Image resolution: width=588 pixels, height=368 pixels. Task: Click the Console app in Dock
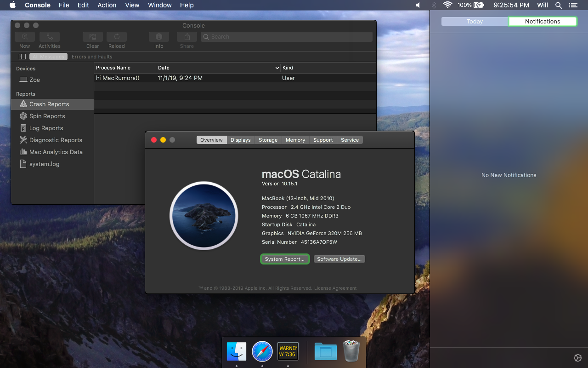pyautogui.click(x=288, y=351)
